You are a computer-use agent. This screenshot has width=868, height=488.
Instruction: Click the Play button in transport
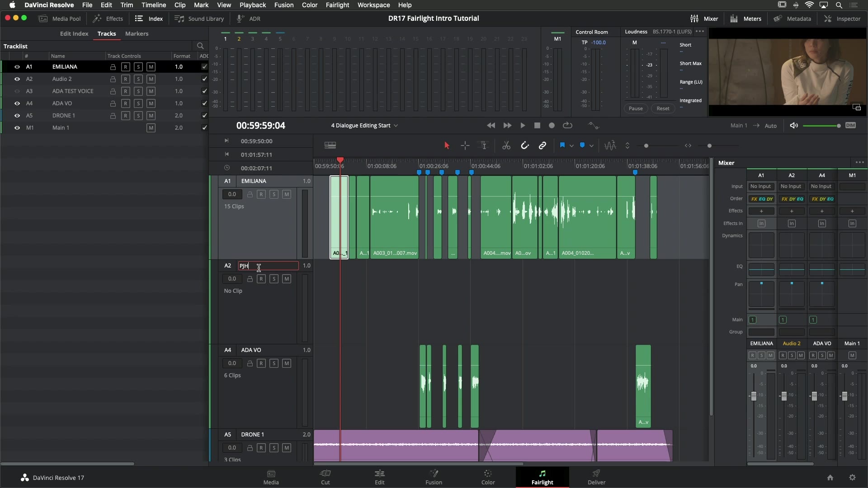523,126
